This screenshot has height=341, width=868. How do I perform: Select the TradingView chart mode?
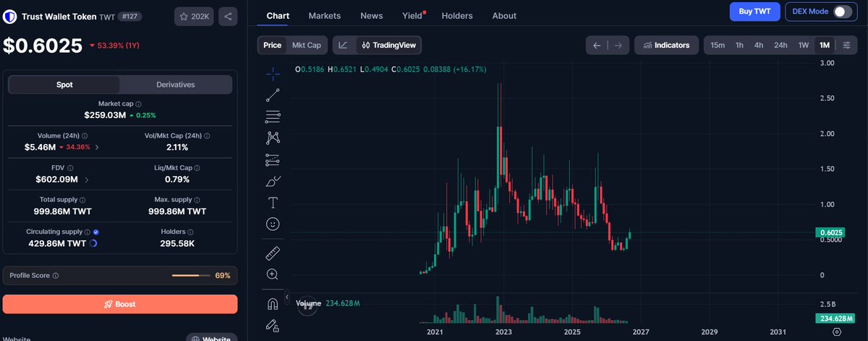point(388,45)
